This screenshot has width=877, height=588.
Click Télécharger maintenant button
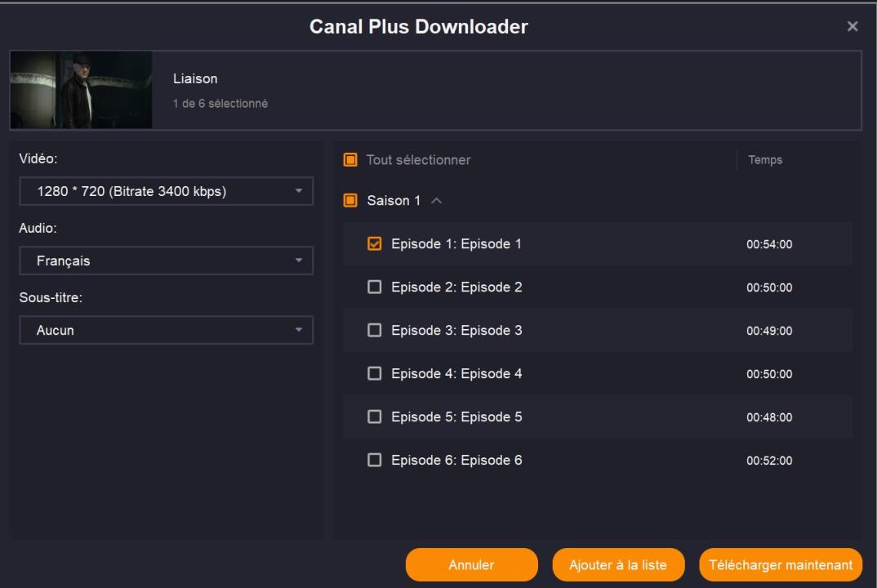pyautogui.click(x=781, y=565)
